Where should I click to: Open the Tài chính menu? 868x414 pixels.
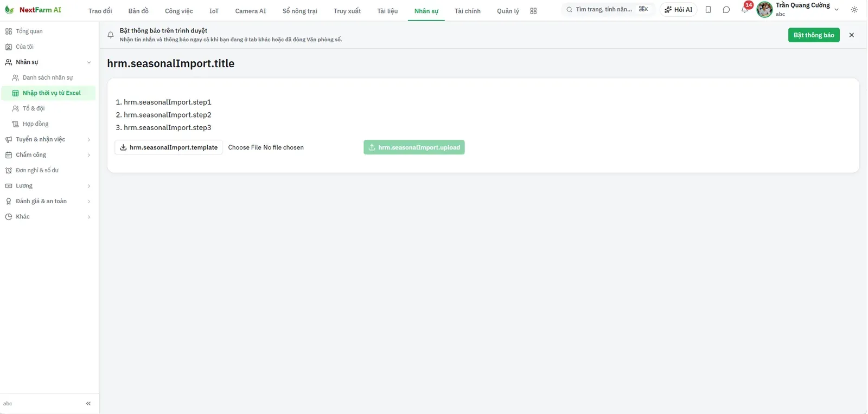(468, 11)
